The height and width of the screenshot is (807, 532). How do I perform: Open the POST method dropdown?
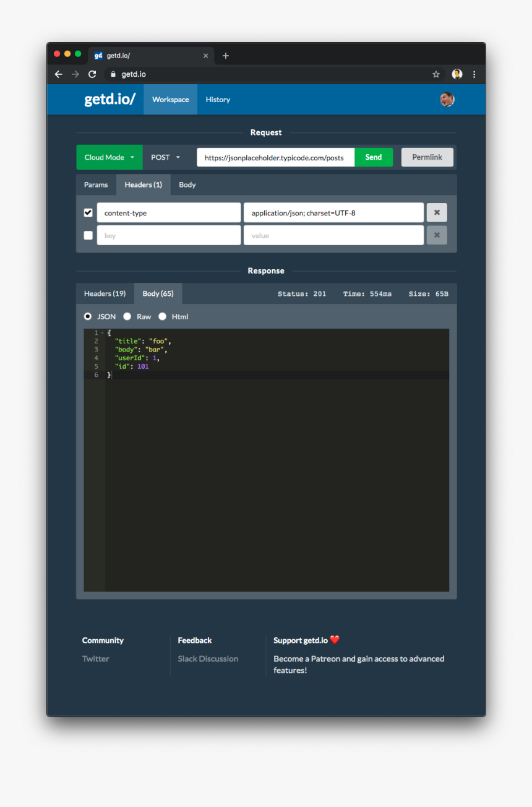166,157
